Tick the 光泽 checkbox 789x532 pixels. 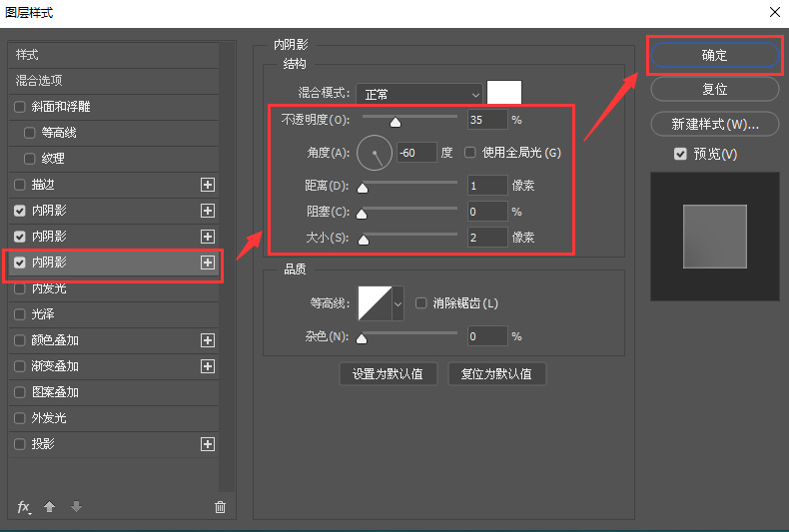point(20,314)
